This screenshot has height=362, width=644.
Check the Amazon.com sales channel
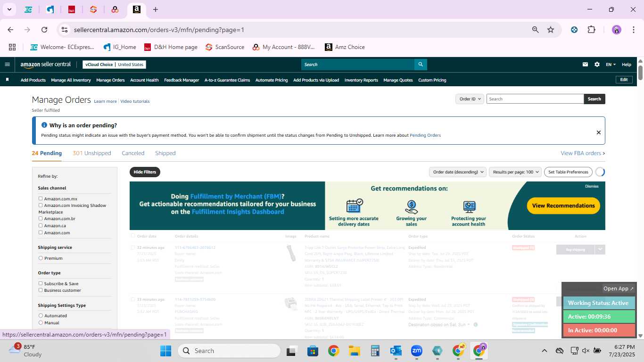click(41, 232)
